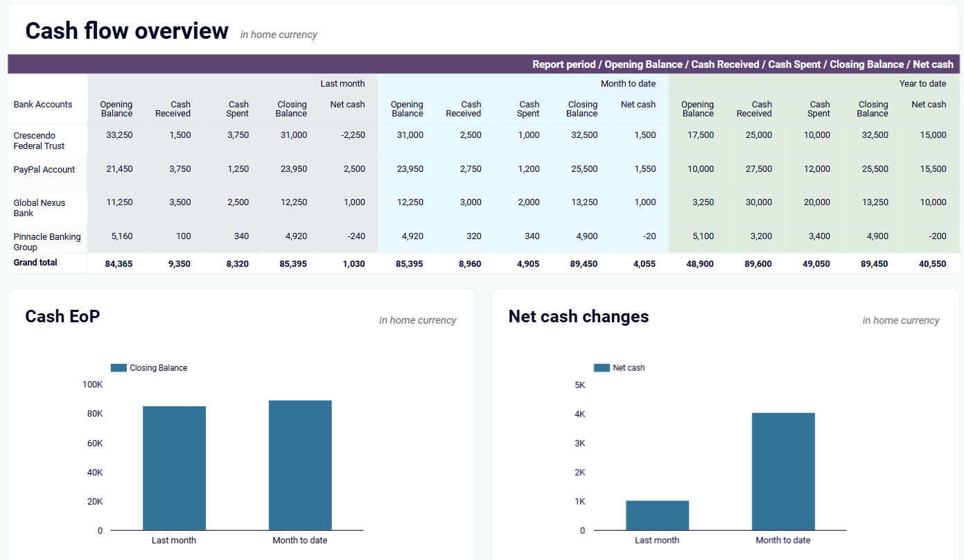Click the Net cash changes chart title
This screenshot has width=964, height=560.
pyautogui.click(x=579, y=317)
